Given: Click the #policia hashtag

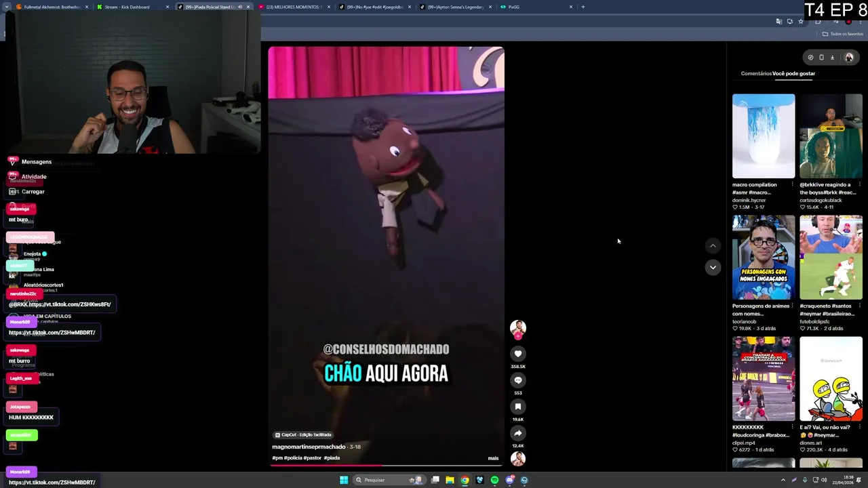Looking at the screenshot, I should click(x=292, y=458).
